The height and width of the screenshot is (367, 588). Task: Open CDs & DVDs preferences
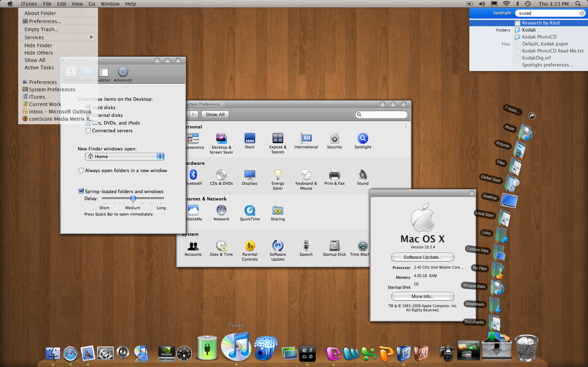[222, 177]
